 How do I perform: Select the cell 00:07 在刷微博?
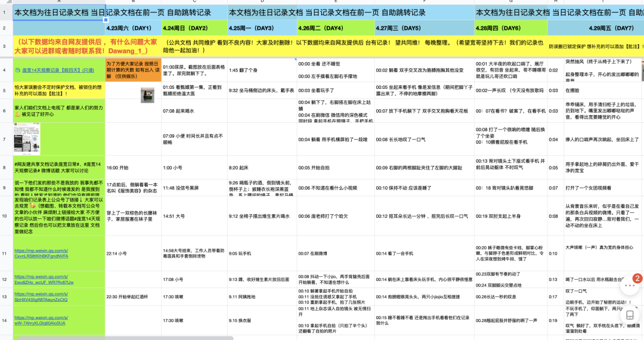(336, 254)
